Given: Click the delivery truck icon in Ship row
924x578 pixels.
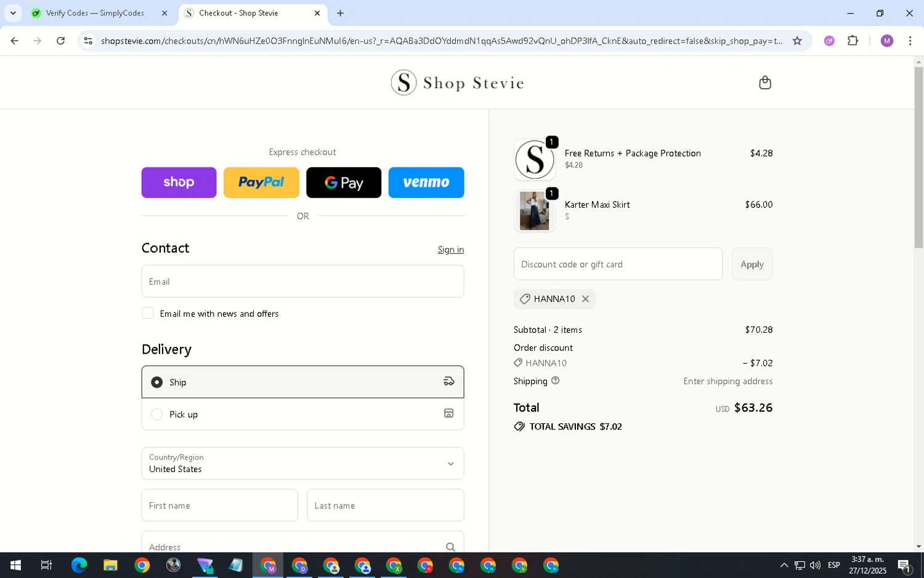Looking at the screenshot, I should (448, 381).
